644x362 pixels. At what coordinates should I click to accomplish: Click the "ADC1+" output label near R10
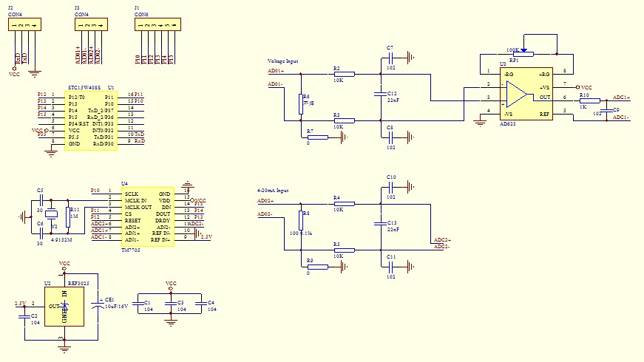621,98
